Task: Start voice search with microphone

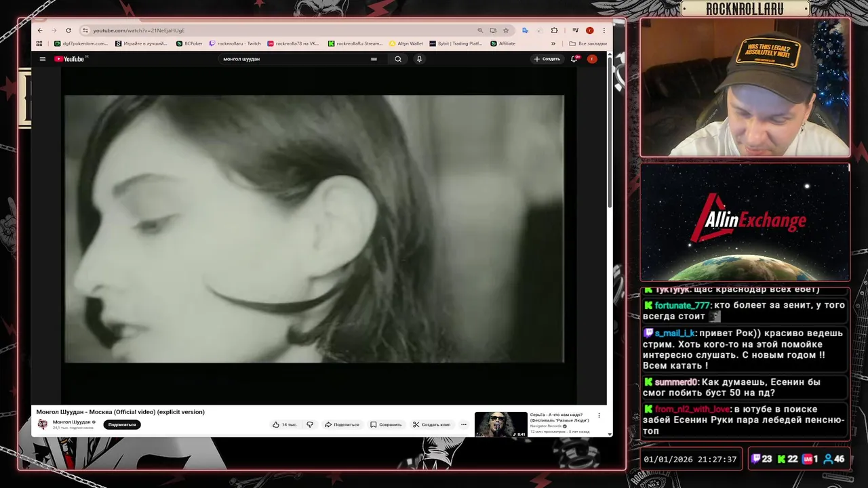Action: click(419, 59)
